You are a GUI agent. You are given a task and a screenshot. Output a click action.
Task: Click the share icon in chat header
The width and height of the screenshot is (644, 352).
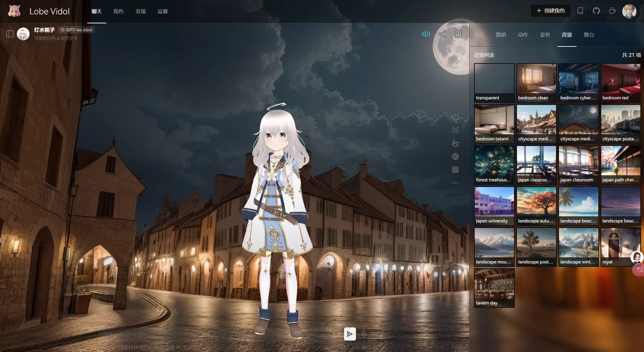point(442,34)
